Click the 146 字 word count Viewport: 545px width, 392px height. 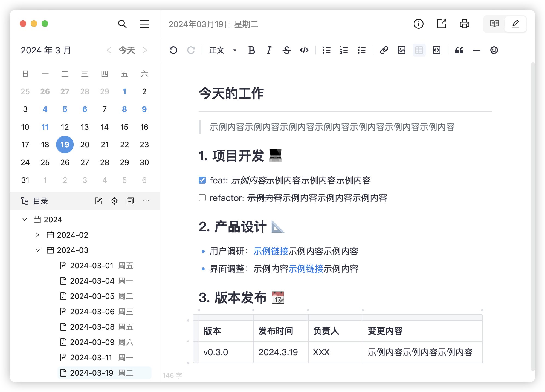point(172,375)
